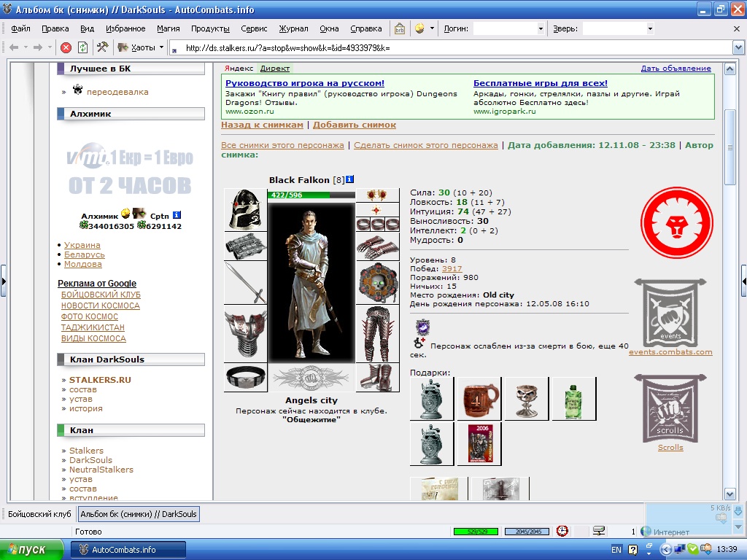Follow the Назад к снимкам link
Image resolution: width=747 pixels, height=560 pixels.
pos(262,125)
